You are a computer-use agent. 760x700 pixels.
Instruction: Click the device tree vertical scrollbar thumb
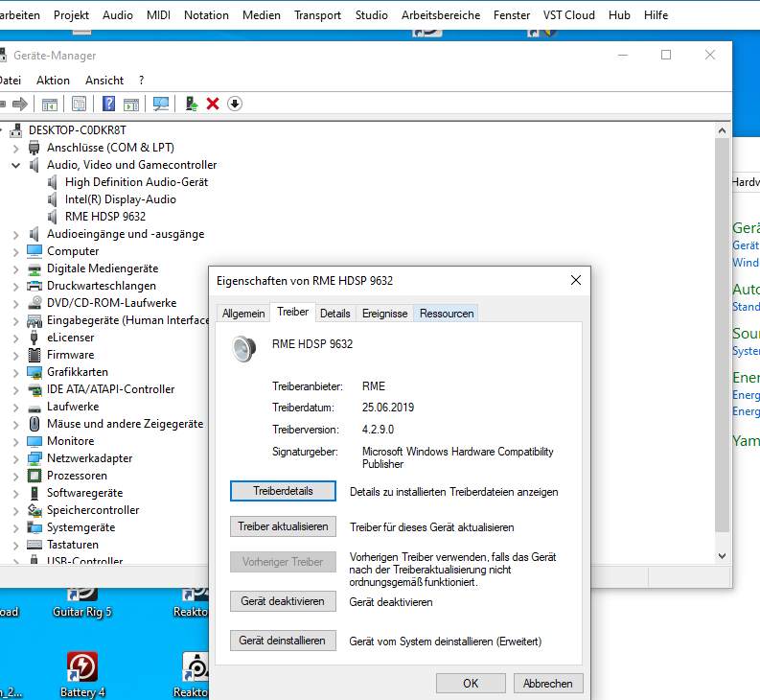coord(722,335)
